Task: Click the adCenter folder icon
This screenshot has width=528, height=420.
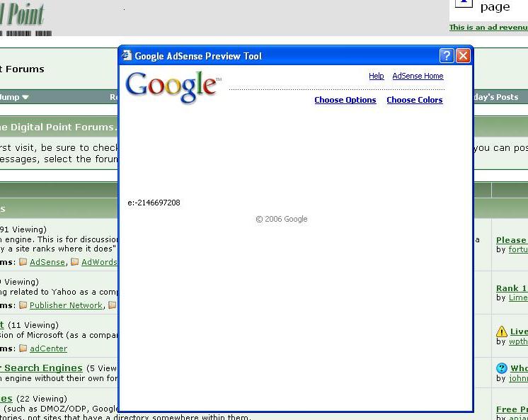Action: (23, 348)
